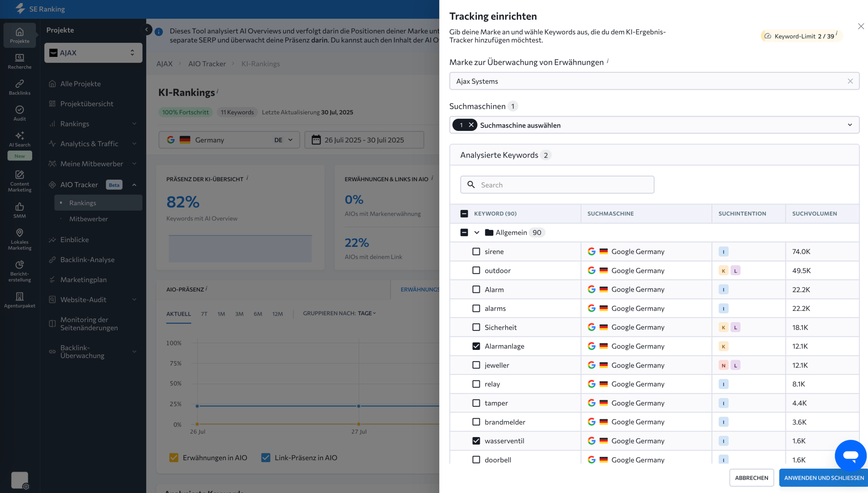Viewport: 868px width, 493px height.
Task: Click info icon next to KI-Rankings title
Action: pos(217,91)
